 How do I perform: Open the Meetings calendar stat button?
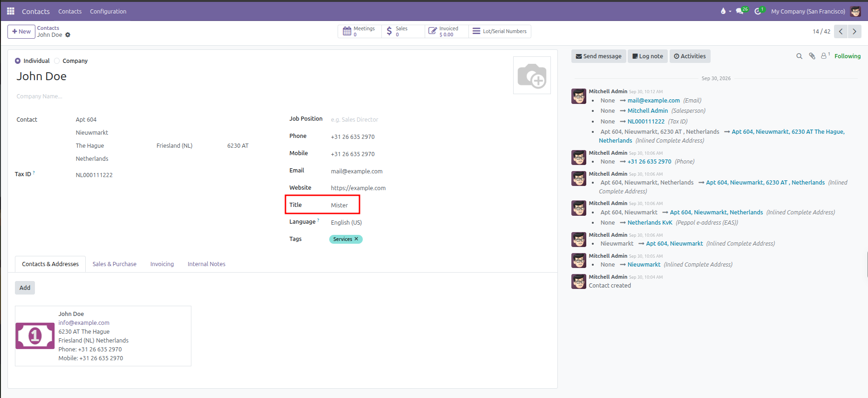(x=359, y=31)
